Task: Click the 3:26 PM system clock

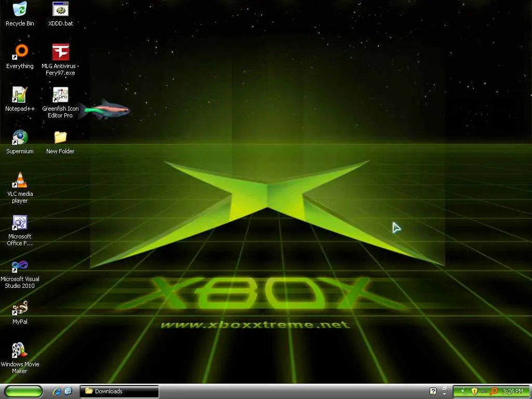Action: click(513, 391)
